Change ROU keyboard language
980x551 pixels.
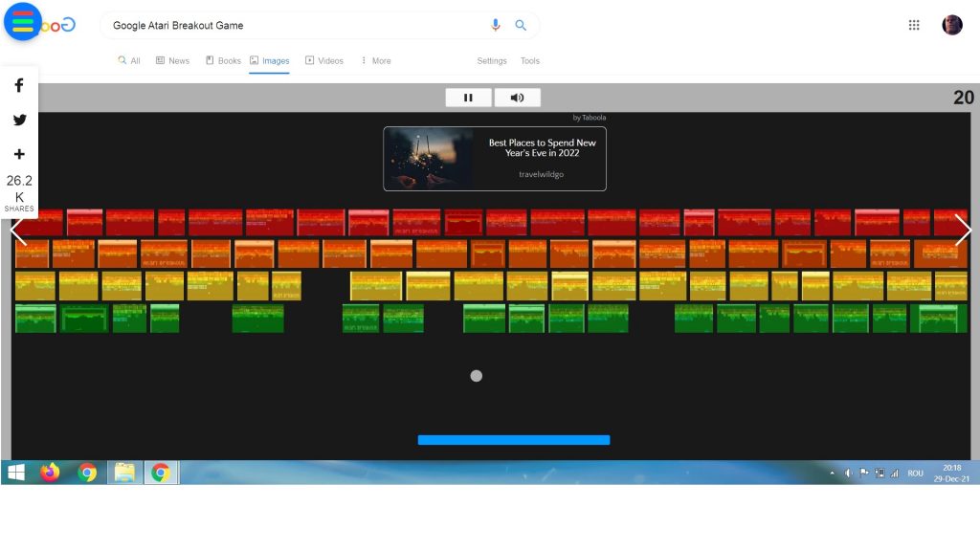coord(916,474)
